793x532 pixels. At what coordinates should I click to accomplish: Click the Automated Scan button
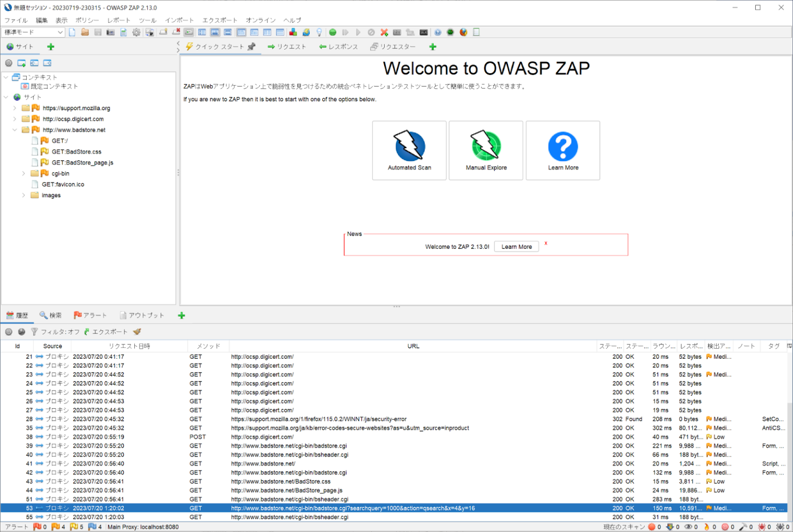point(409,150)
